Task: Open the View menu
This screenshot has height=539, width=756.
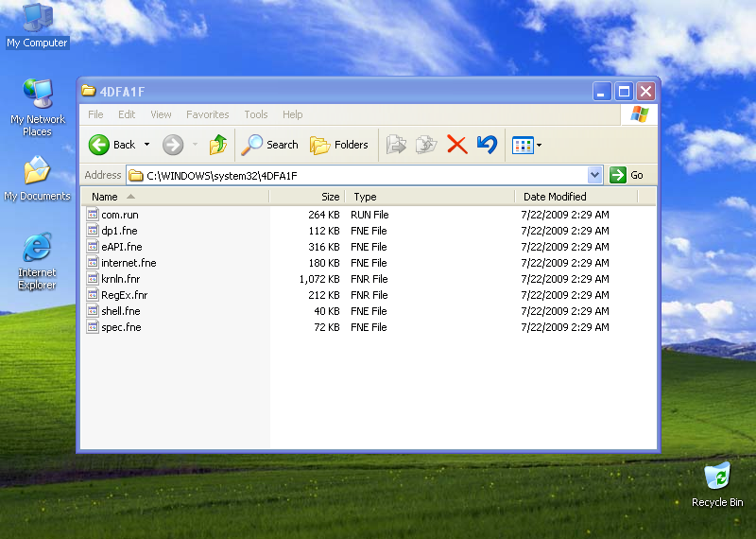Action: [161, 114]
